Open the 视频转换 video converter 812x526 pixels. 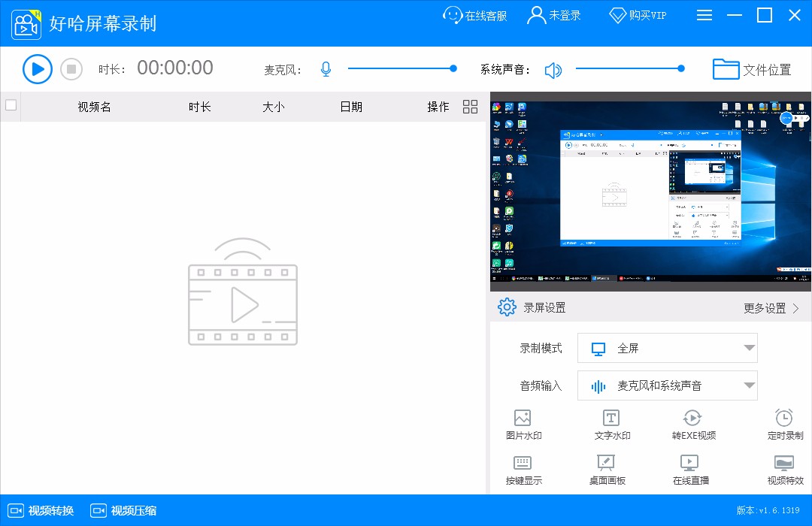(40, 510)
